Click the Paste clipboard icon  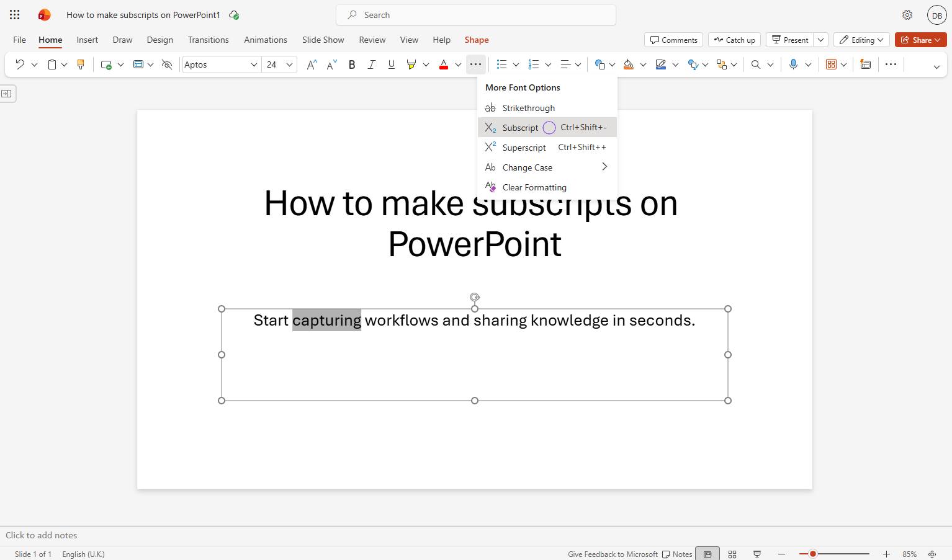click(52, 64)
